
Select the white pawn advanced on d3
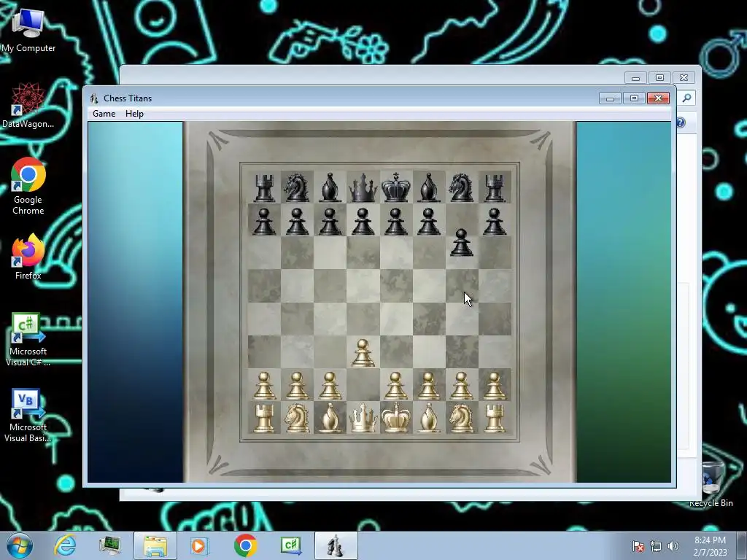[363, 353]
